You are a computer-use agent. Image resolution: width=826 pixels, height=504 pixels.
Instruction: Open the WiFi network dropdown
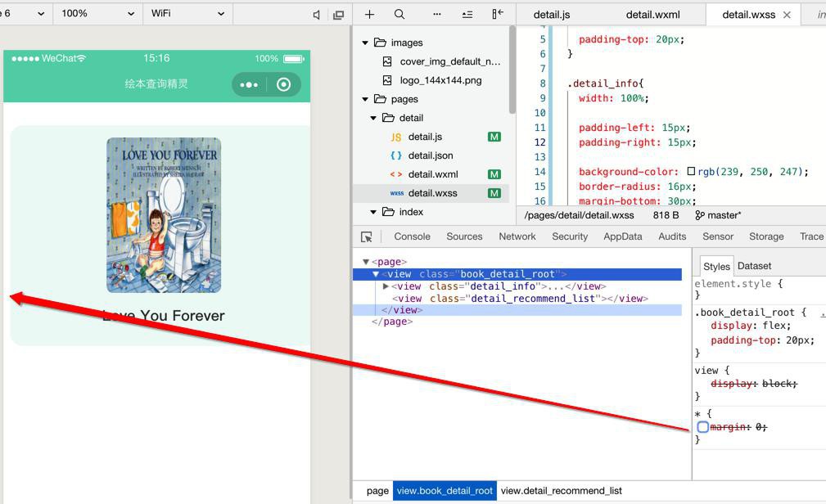coord(187,14)
